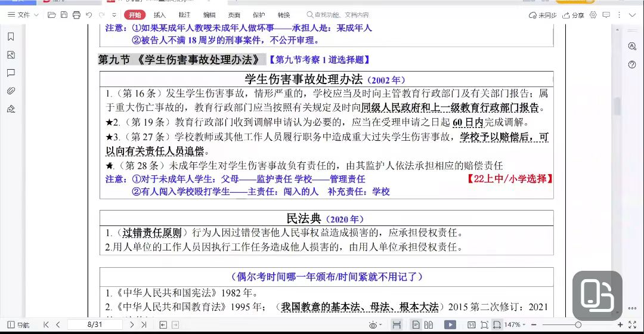The height and width of the screenshot is (334, 644).
Task: Click the floating phone screen-cast button
Action: pyautogui.click(x=597, y=295)
